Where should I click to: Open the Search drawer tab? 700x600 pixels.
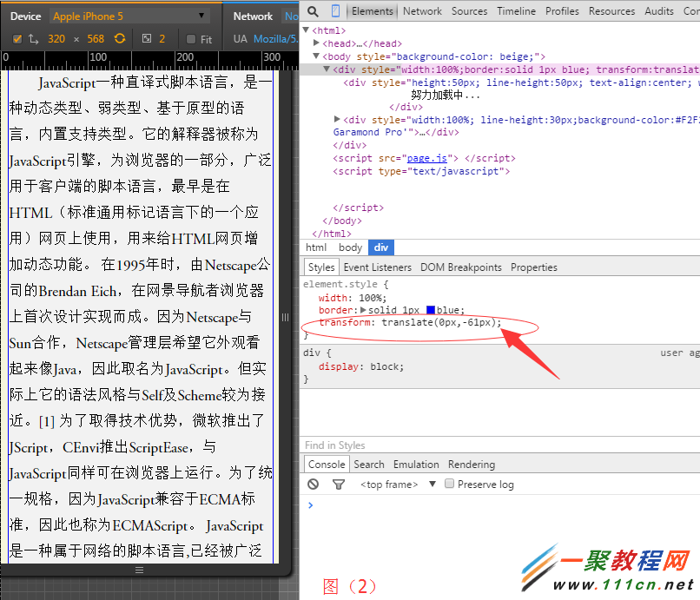click(369, 465)
